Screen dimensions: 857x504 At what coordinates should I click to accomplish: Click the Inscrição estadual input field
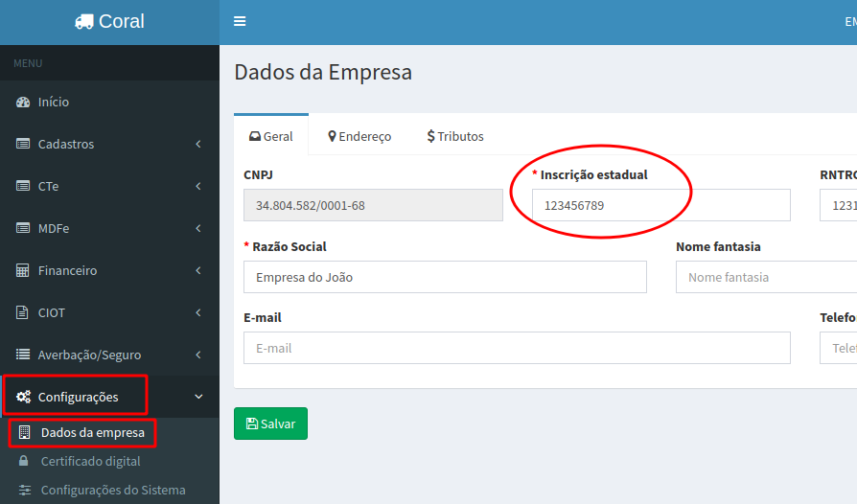point(661,205)
